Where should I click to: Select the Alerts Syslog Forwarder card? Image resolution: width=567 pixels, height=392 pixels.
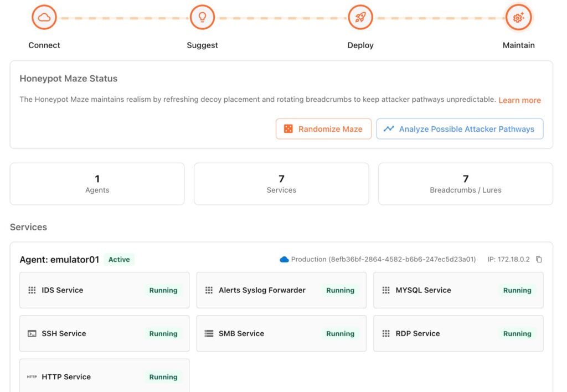click(281, 290)
